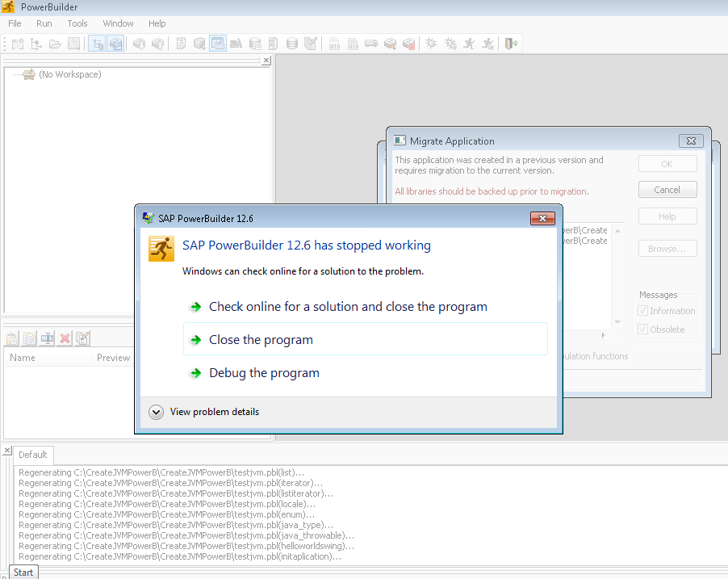This screenshot has width=728, height=579.
Task: Click the Open folder toolbar icon
Action: [x=55, y=44]
